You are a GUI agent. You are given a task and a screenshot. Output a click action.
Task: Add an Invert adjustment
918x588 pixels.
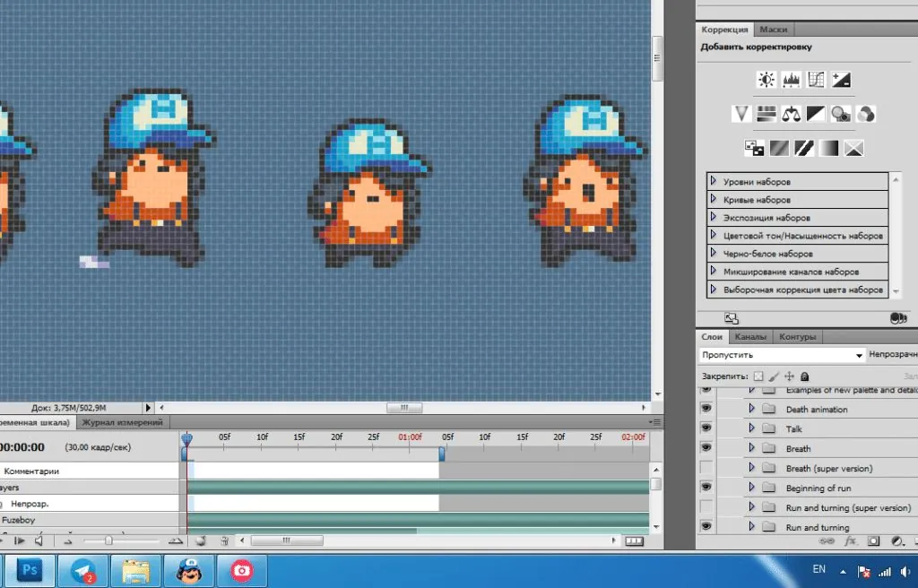coord(754,148)
